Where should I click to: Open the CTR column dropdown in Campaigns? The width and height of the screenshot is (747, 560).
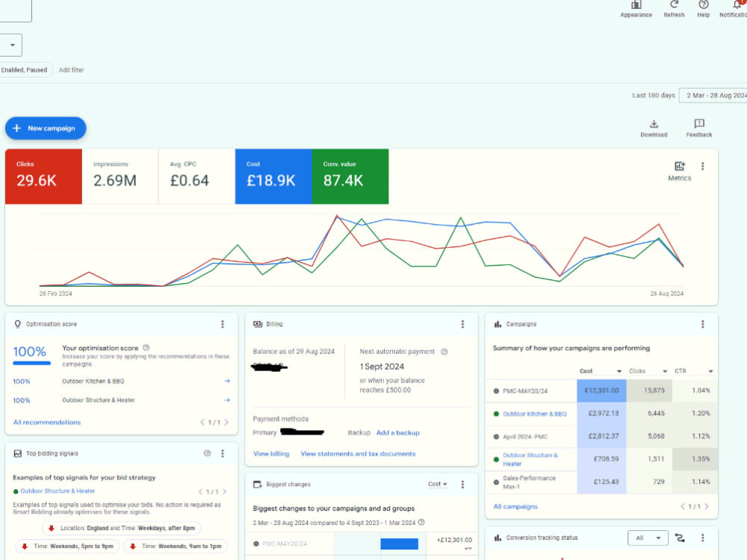click(710, 371)
